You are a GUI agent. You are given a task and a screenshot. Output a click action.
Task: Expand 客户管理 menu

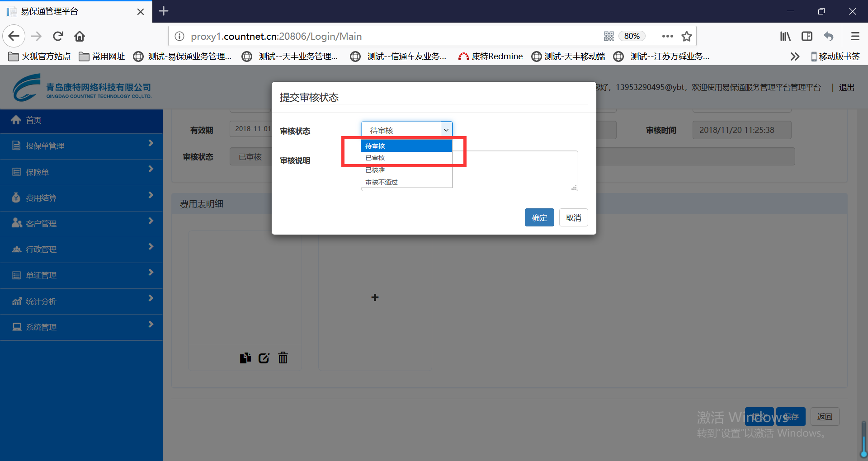tap(81, 224)
